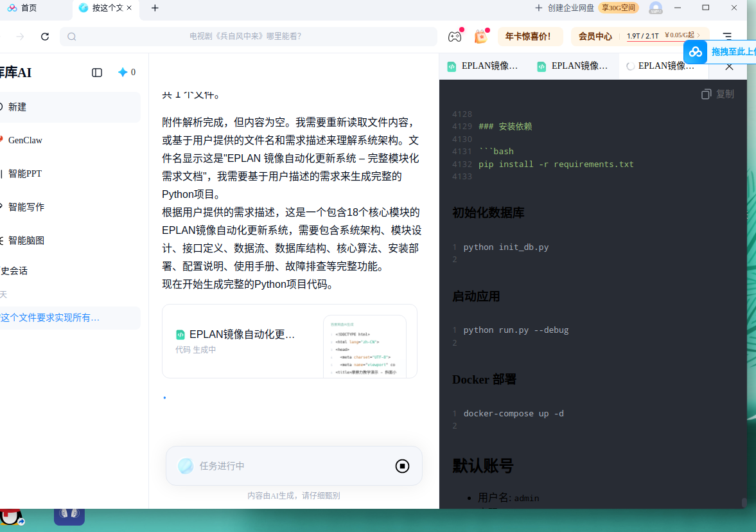Screen dimensions: 756x532
Task: Click the HTML code preview thumbnail
Action: tap(364, 346)
